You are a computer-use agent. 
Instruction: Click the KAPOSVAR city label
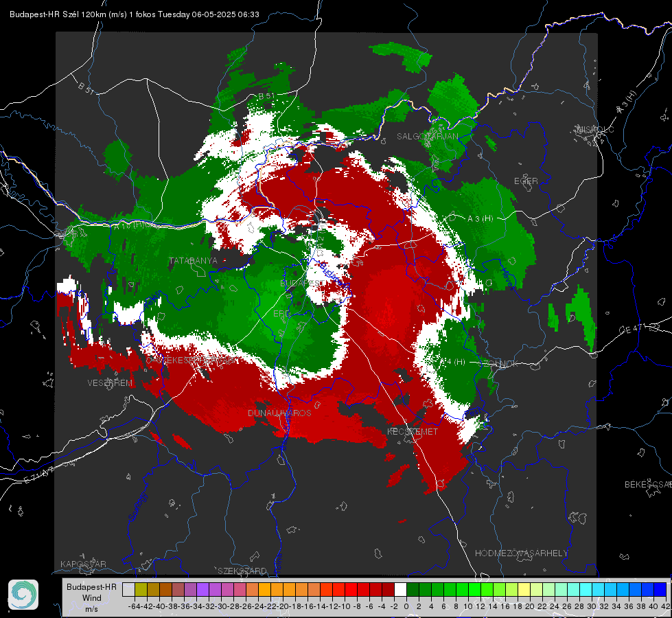click(83, 564)
